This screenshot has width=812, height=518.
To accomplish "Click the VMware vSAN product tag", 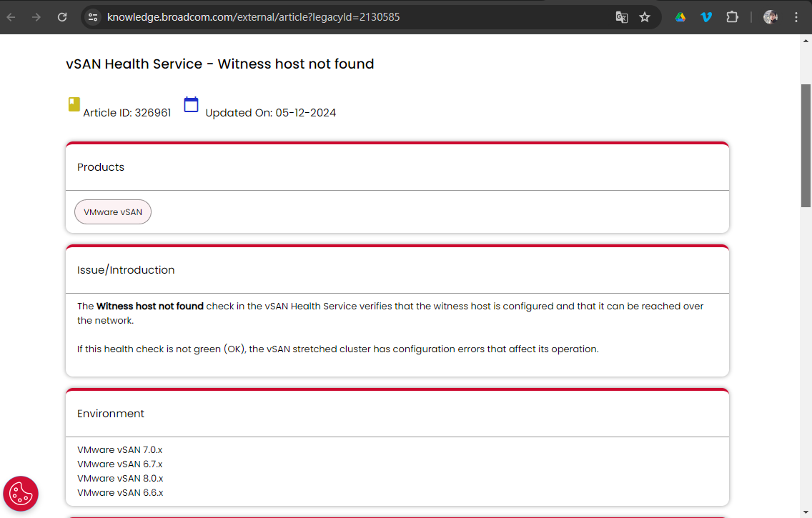I will click(113, 212).
